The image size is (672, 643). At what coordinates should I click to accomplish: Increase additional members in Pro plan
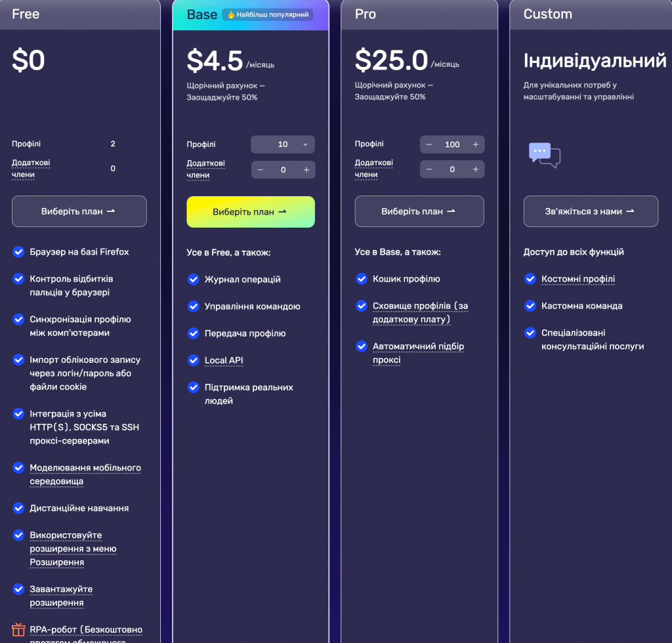[x=475, y=169]
